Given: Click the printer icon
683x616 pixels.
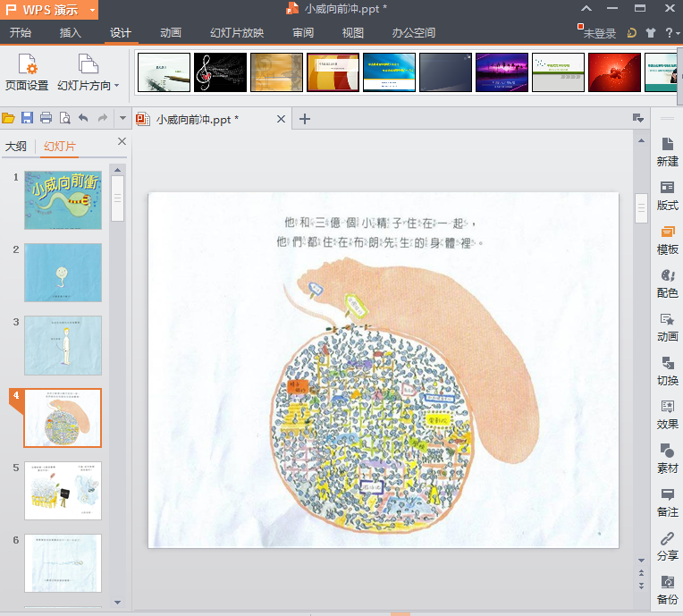Looking at the screenshot, I should coord(46,118).
